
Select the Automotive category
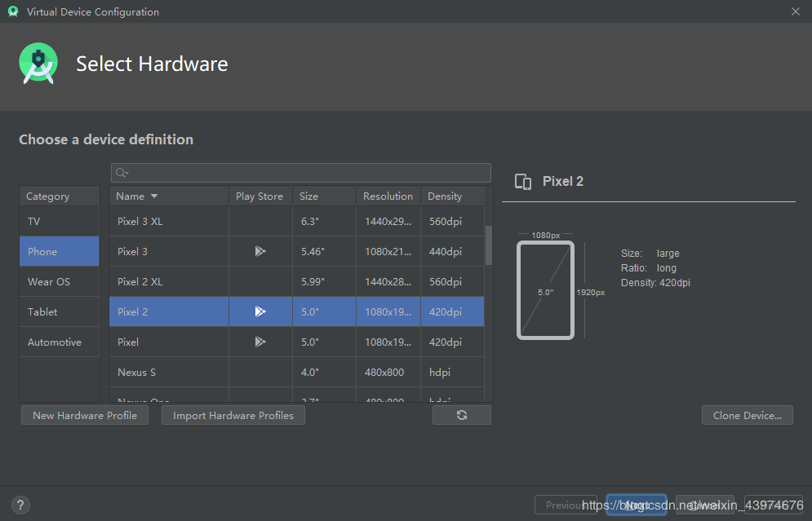[x=59, y=342]
